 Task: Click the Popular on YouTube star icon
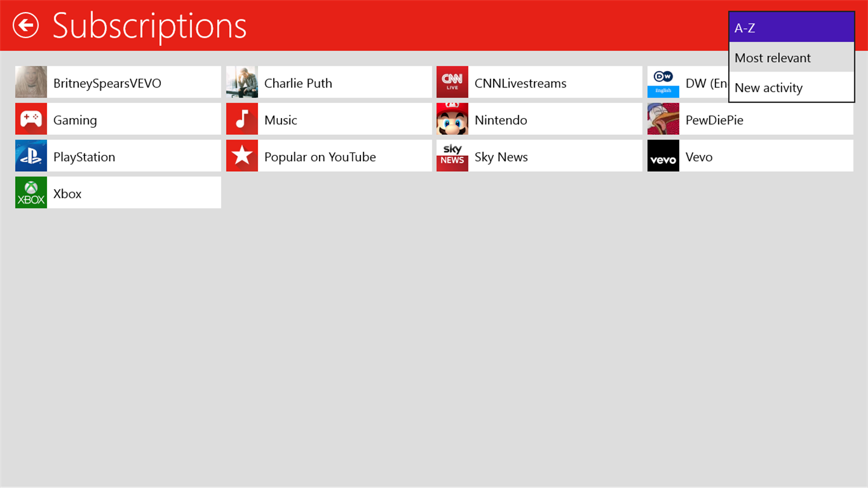[x=242, y=155]
